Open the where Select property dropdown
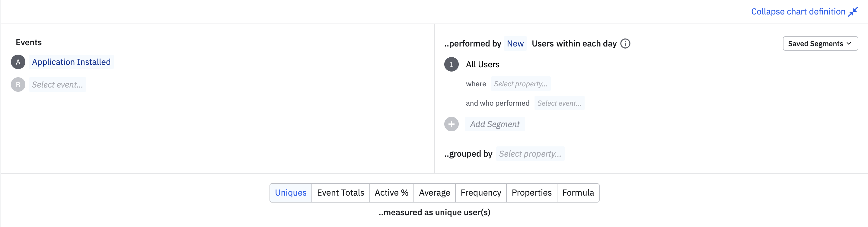 click(x=520, y=84)
